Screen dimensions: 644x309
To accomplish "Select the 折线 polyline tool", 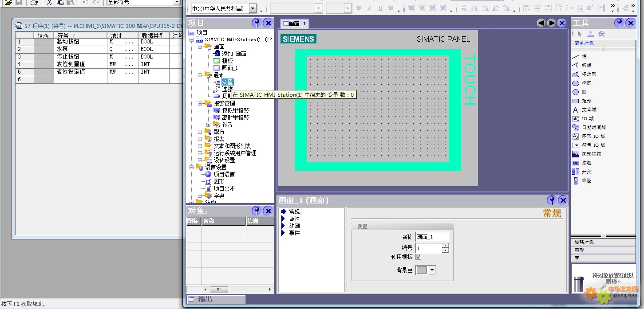I will tap(582, 65).
